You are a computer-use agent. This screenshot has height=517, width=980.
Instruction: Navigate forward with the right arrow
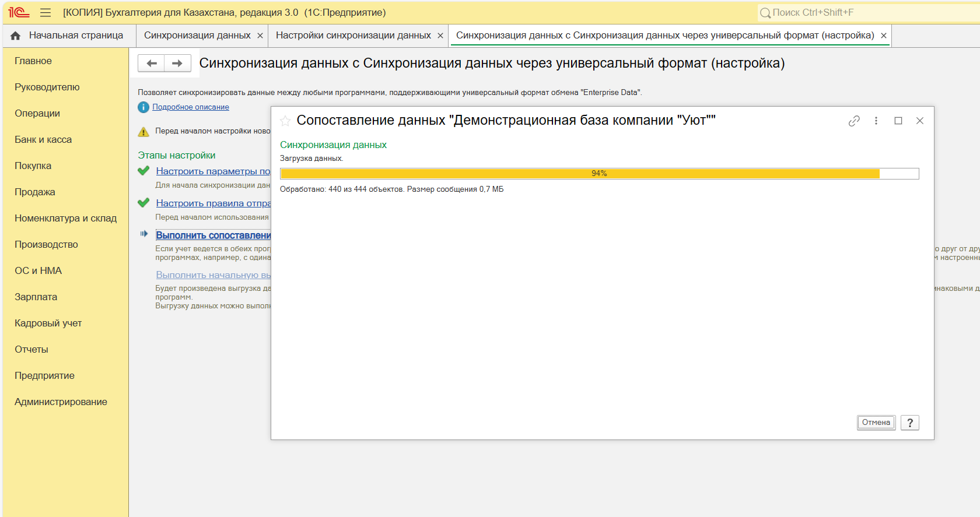point(177,63)
